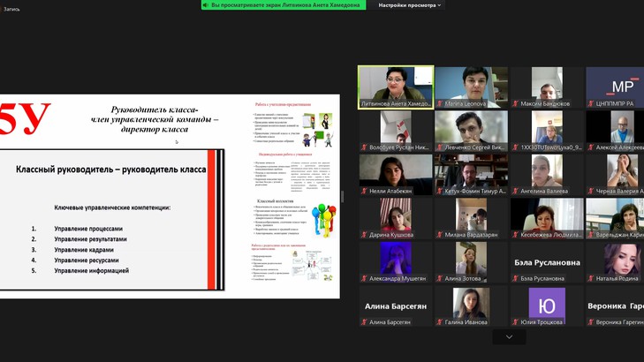The image size is (644, 362).
Task: Click muted mic icon next to Галина Иванова
Action: tap(439, 322)
